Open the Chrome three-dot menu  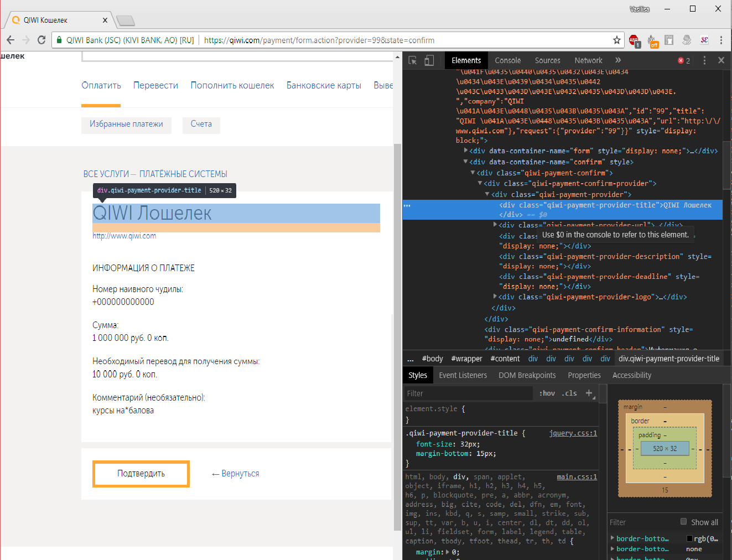[x=721, y=40]
